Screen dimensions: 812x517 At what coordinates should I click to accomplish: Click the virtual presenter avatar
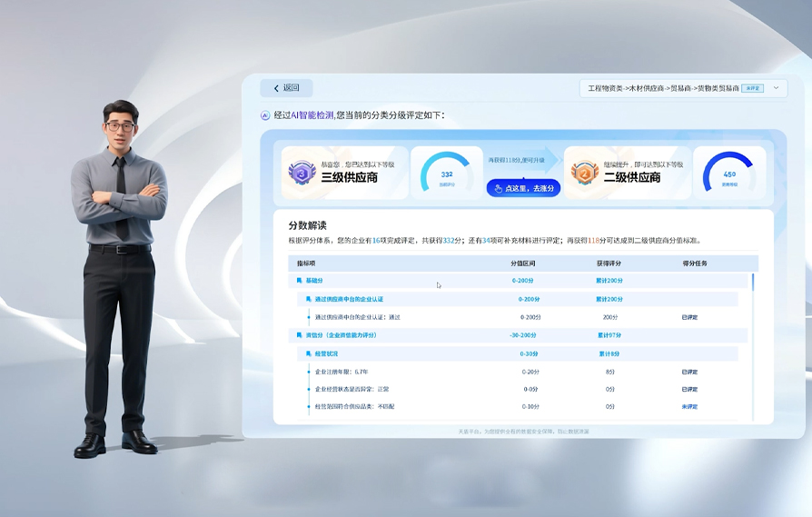tap(119, 279)
